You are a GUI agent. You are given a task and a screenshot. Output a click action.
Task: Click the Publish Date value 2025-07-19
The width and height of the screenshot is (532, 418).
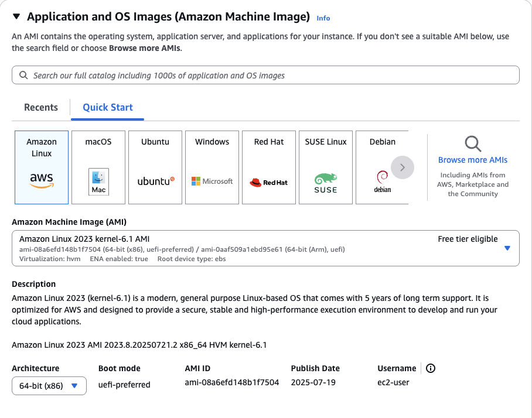[x=313, y=382]
